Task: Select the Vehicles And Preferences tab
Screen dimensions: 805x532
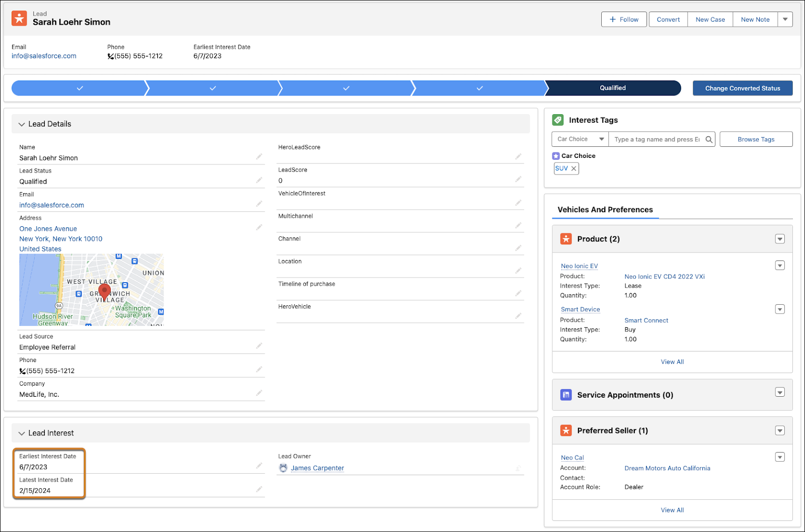Action: [x=605, y=210]
